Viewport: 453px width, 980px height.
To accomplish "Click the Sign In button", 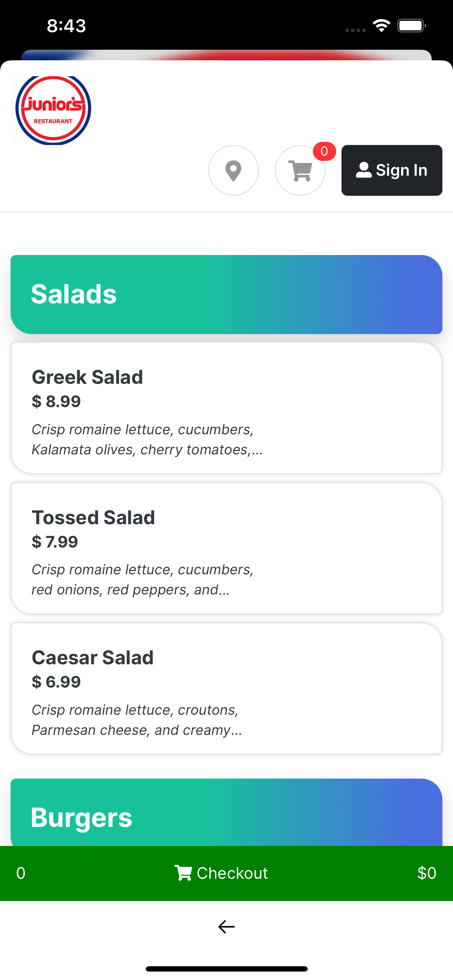I will click(392, 170).
